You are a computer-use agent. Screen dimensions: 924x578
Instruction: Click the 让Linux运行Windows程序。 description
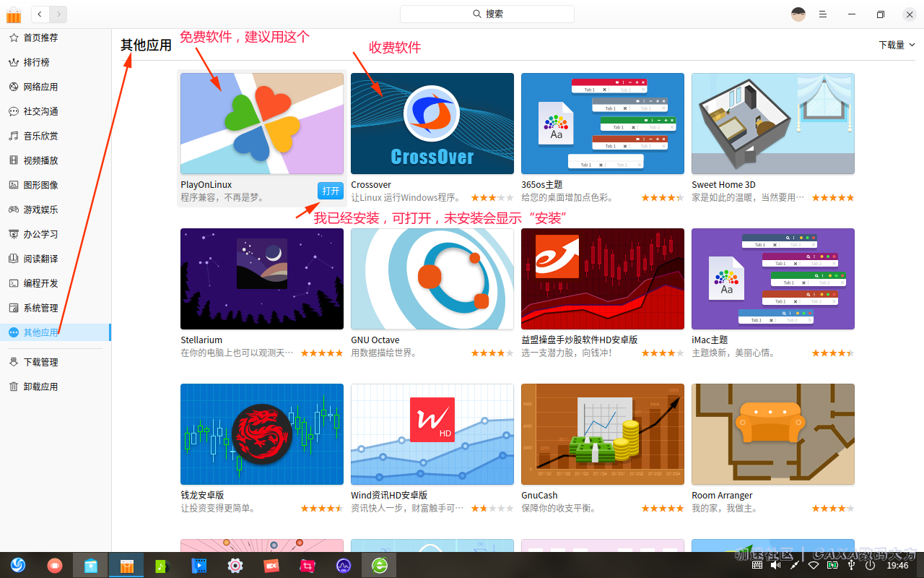tap(406, 197)
